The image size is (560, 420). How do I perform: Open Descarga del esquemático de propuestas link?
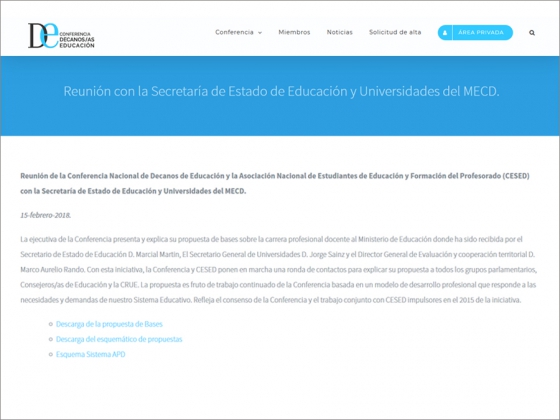tap(119, 339)
